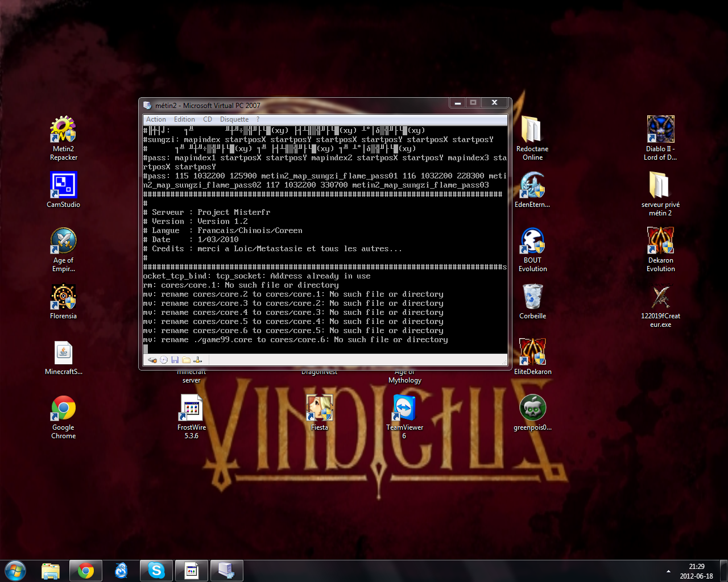Click the CD drive status icon
Image resolution: width=728 pixels, height=582 pixels.
click(x=164, y=360)
